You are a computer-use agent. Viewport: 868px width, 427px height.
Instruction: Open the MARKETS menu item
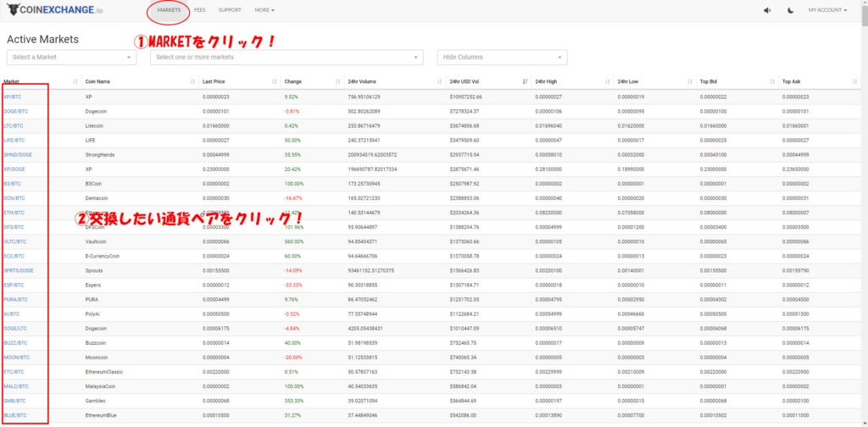tap(169, 10)
